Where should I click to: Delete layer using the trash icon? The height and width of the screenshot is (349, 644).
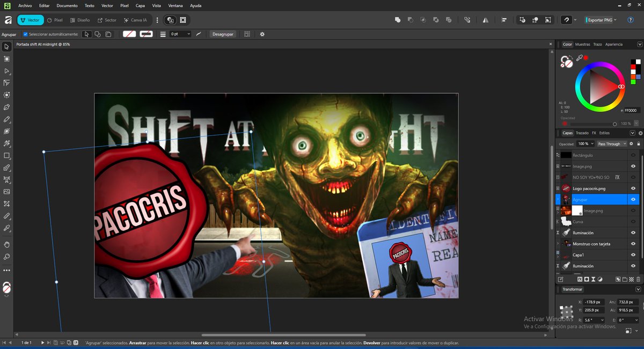click(638, 279)
